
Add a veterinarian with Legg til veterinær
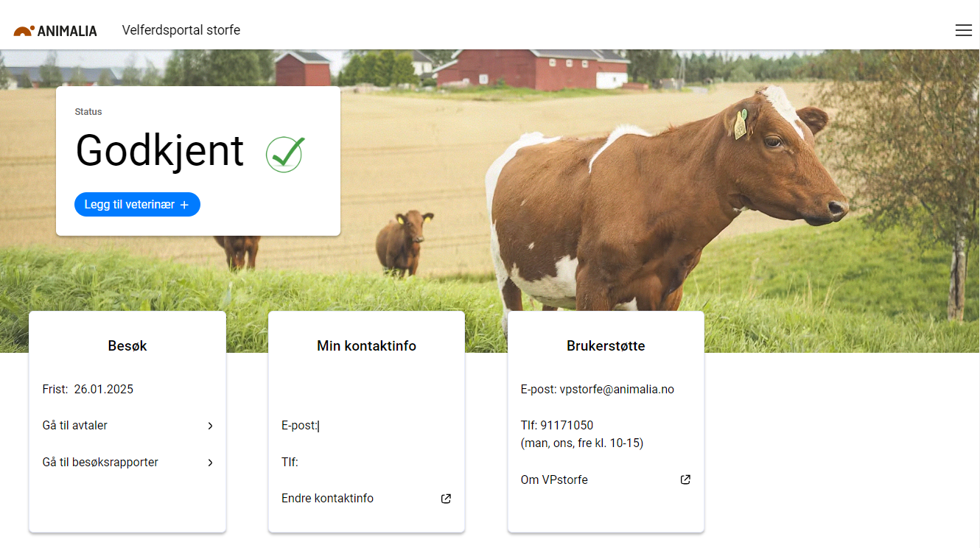click(x=137, y=205)
